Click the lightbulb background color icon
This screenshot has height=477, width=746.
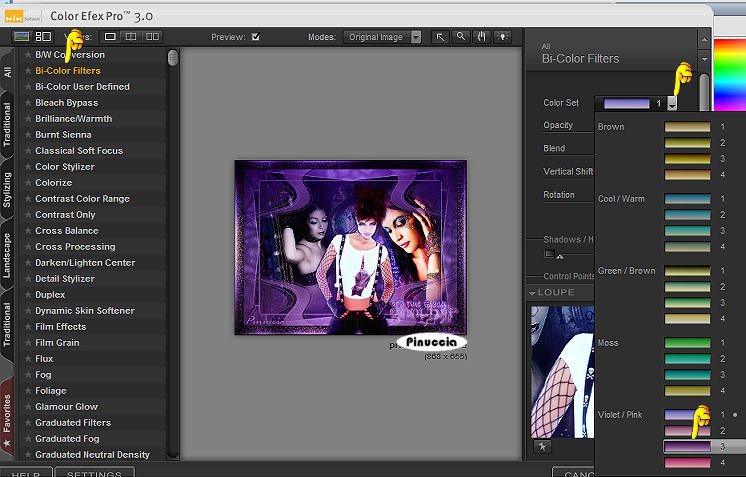pos(503,37)
